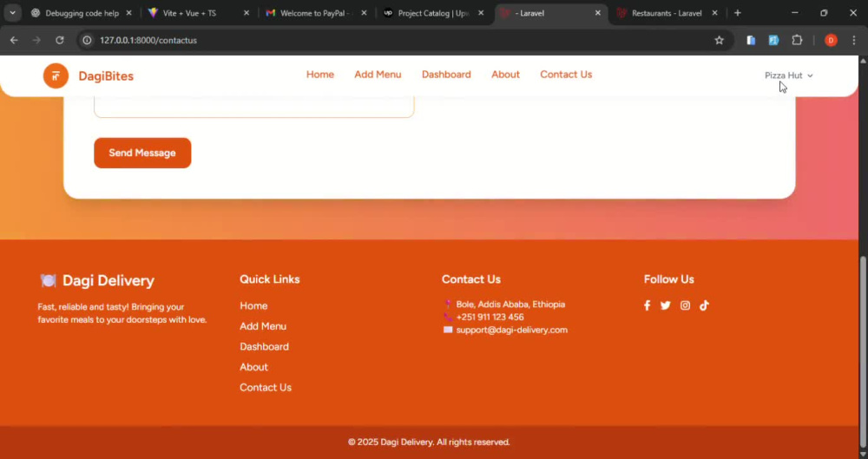Open About in the top navigation
Image resolution: width=868 pixels, height=459 pixels.
[x=505, y=75]
